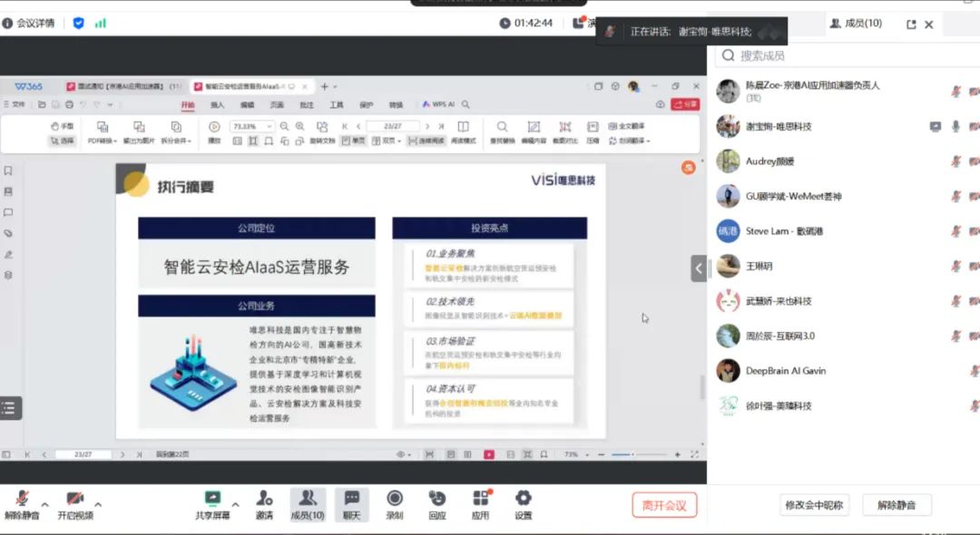Open 工具 tab in WPS ribbon
980x535 pixels.
tap(337, 105)
